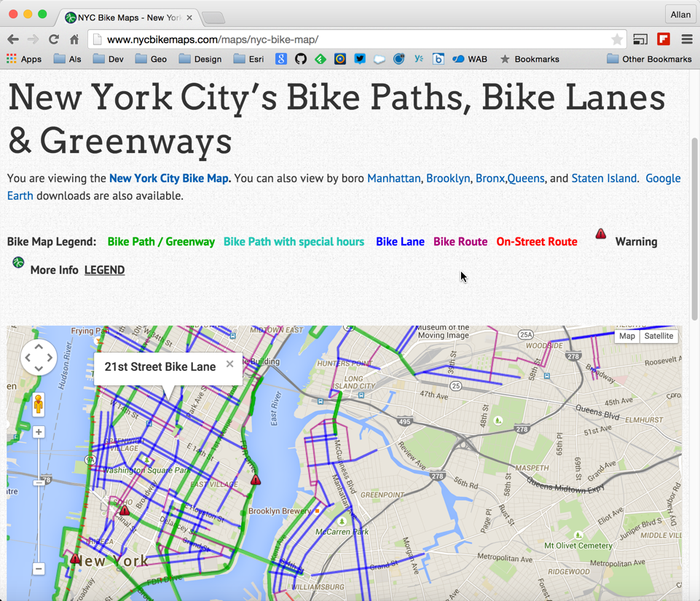Click the Brooklyn Brewery map label

(280, 511)
